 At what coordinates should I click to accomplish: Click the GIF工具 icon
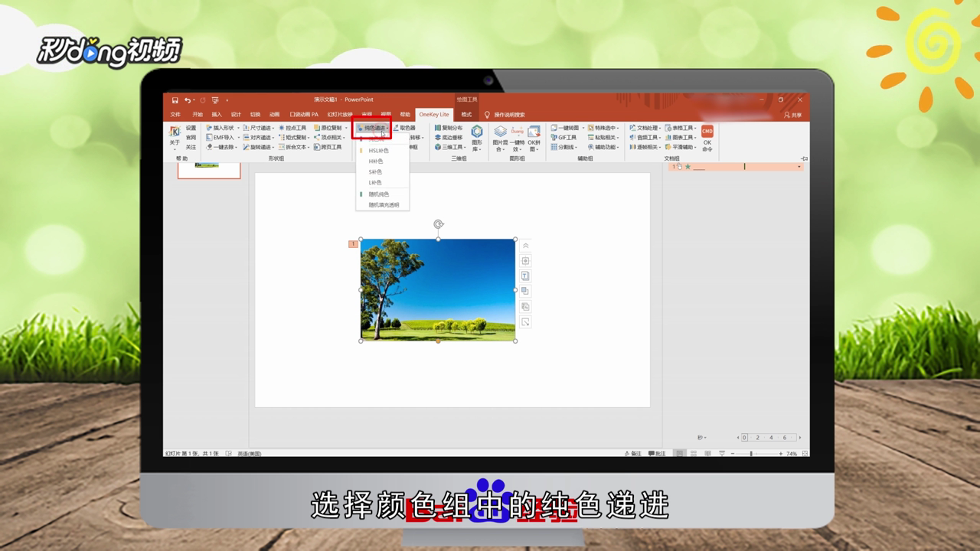[564, 137]
